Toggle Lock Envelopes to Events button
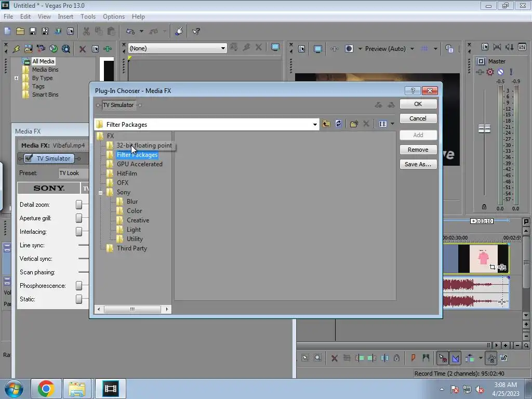Image resolution: width=532 pixels, height=399 pixels. pyautogui.click(x=491, y=358)
